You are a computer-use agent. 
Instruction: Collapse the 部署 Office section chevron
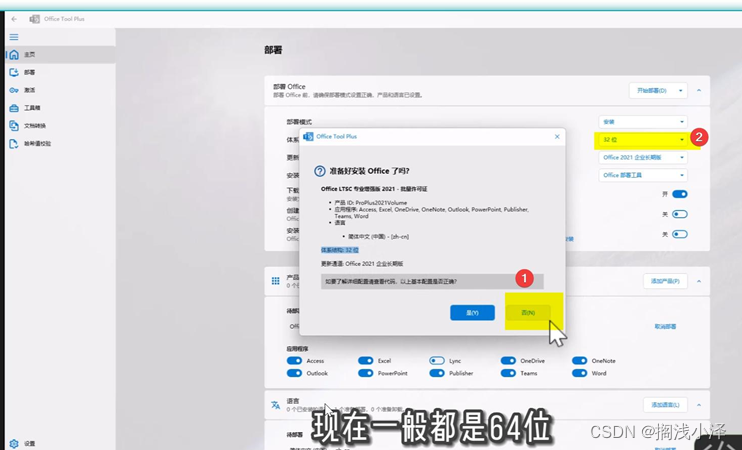click(699, 90)
